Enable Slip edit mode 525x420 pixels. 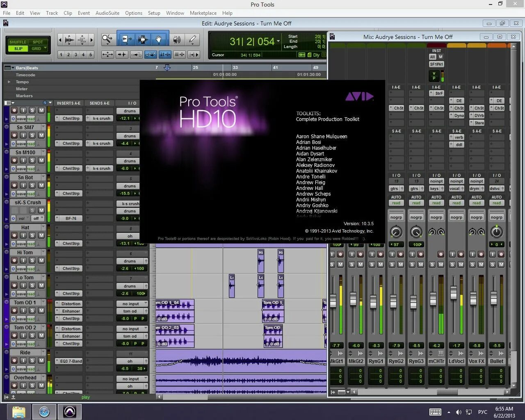pyautogui.click(x=18, y=48)
